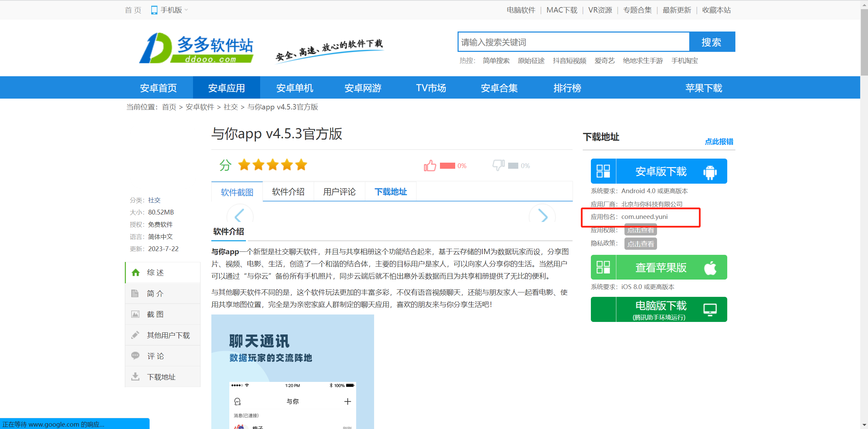Open the 安卓单机 navigation menu item

click(x=294, y=88)
